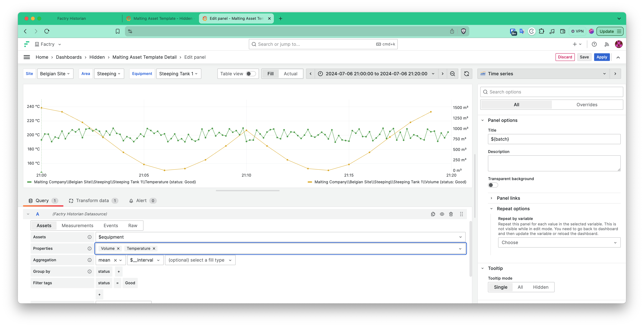Open the help question mark icon
Viewport: 644px width, 327px height.
[x=594, y=44]
